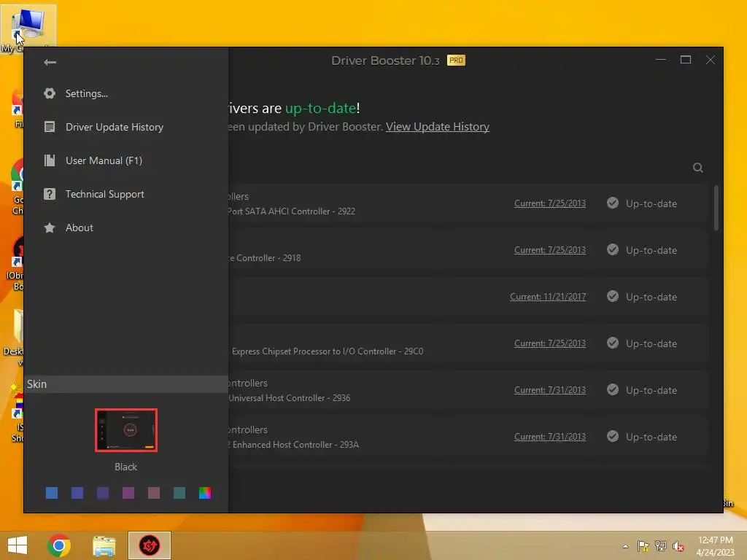Click the Driver Update History list icon
Viewport: 747px width, 560px height.
coord(50,127)
